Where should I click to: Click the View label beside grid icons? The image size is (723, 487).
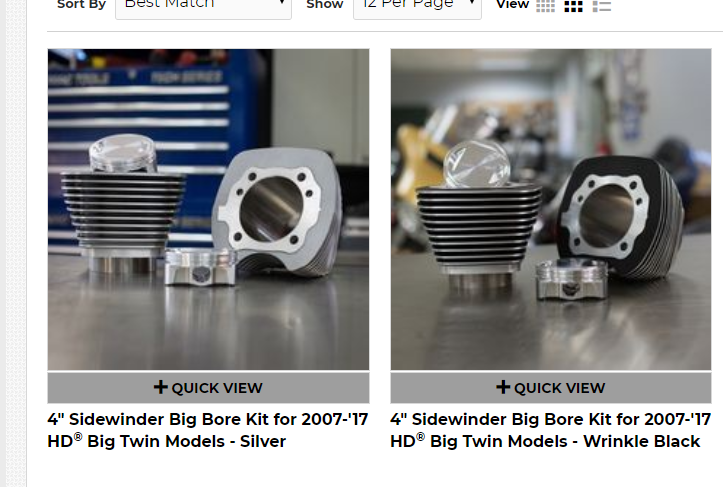click(x=512, y=5)
